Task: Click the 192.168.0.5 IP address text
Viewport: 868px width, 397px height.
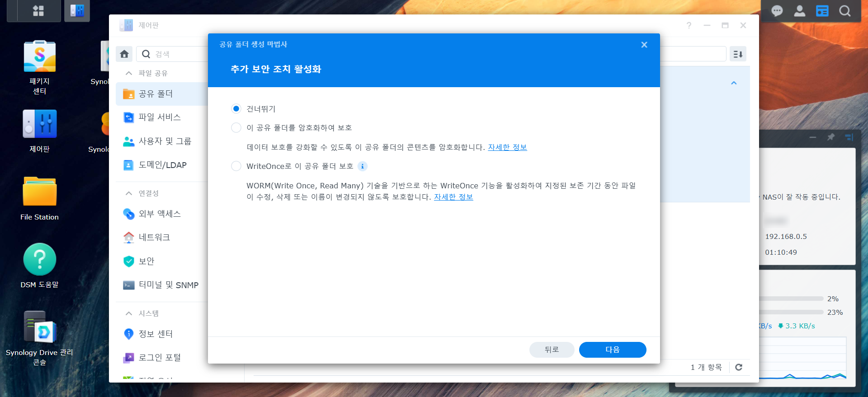Action: click(x=786, y=237)
